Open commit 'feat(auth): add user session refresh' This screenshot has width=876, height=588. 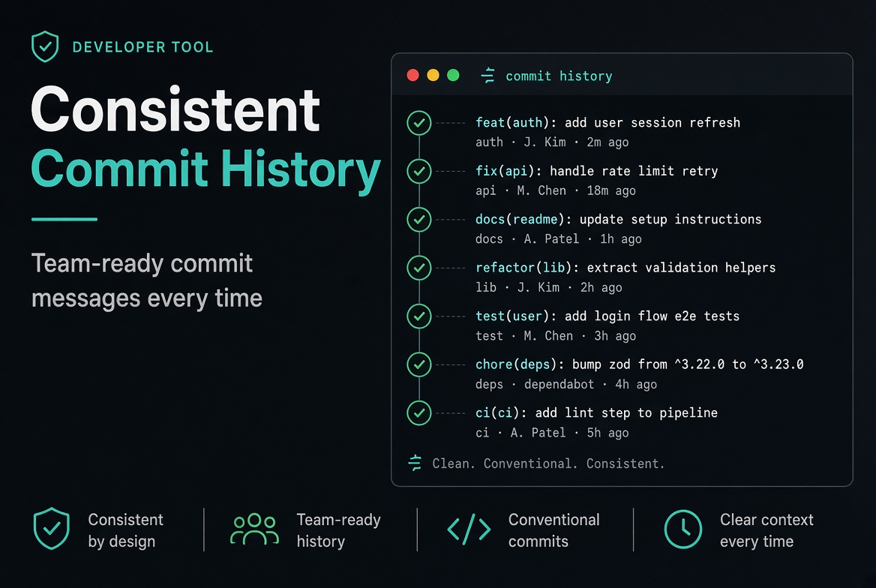607,122
